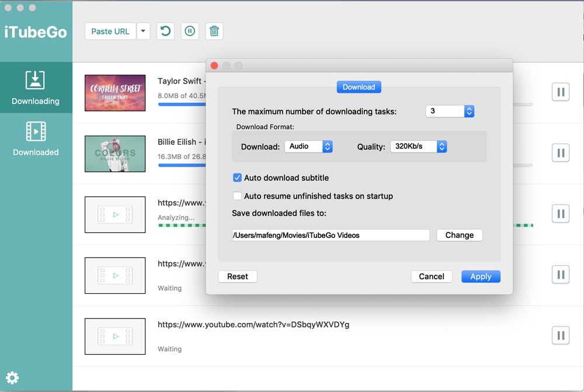Select the Billie Eilish Colors thumbnail
The height and width of the screenshot is (392, 584).
tap(115, 154)
